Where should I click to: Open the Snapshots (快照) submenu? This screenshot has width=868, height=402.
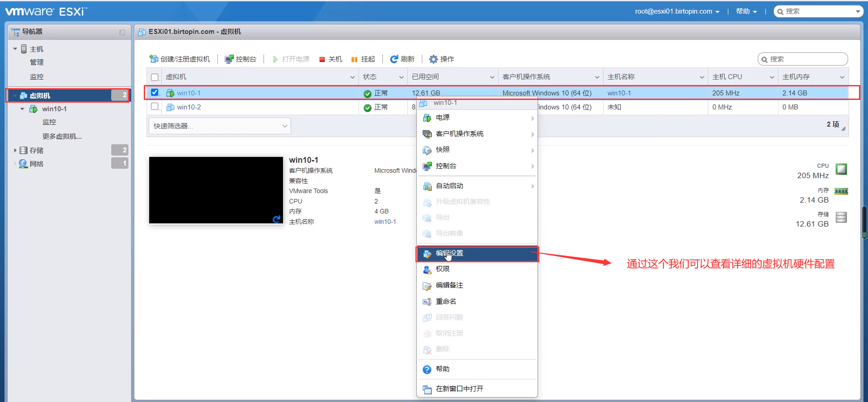pos(477,150)
